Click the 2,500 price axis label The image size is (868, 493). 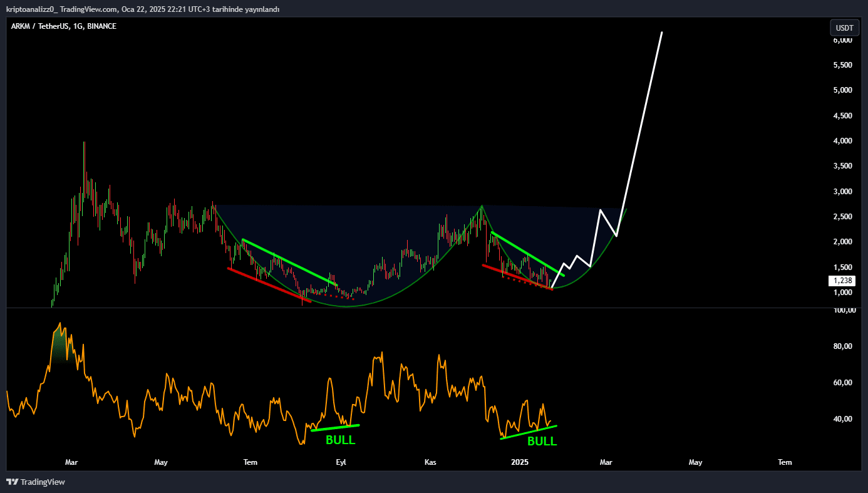click(x=842, y=217)
